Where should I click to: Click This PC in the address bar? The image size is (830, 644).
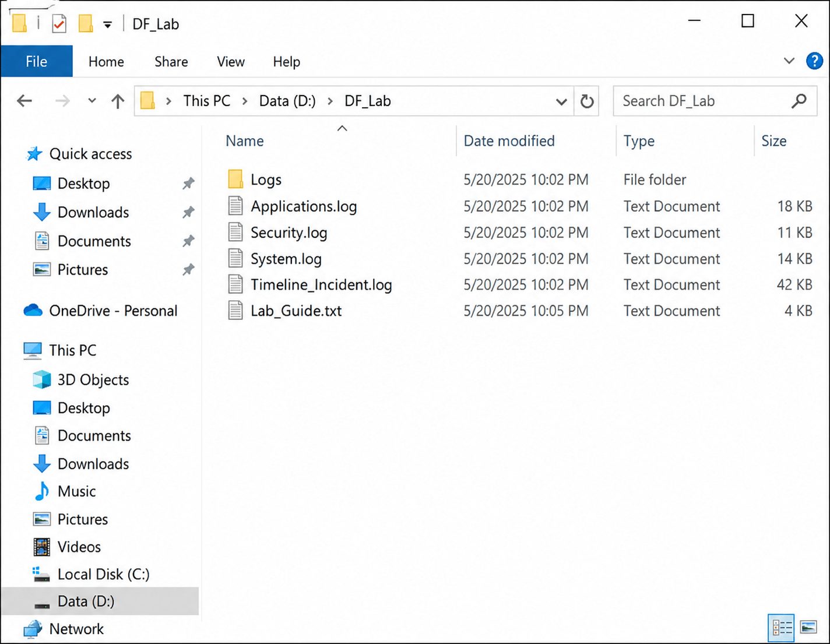tap(207, 101)
